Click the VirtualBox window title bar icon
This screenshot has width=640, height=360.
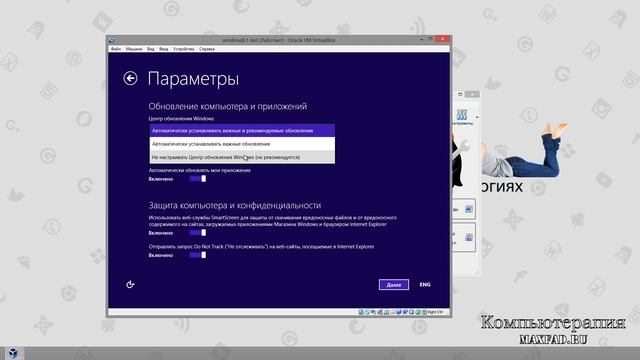click(x=112, y=40)
